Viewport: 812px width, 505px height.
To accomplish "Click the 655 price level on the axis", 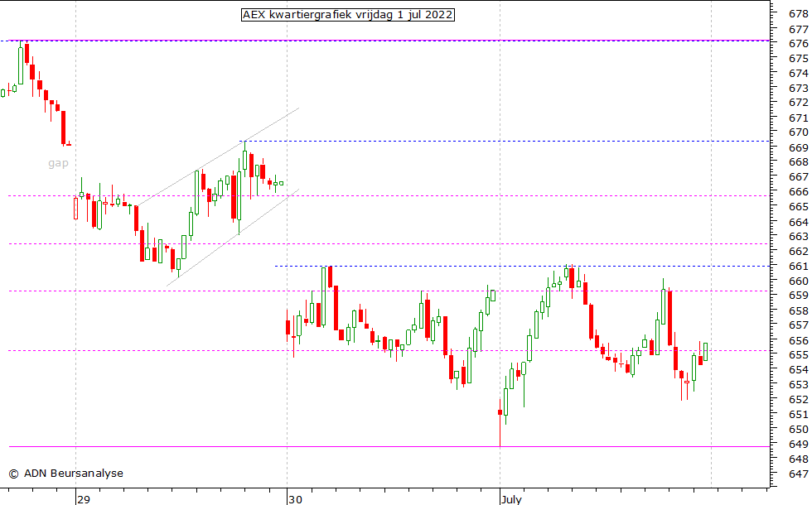I will (798, 355).
